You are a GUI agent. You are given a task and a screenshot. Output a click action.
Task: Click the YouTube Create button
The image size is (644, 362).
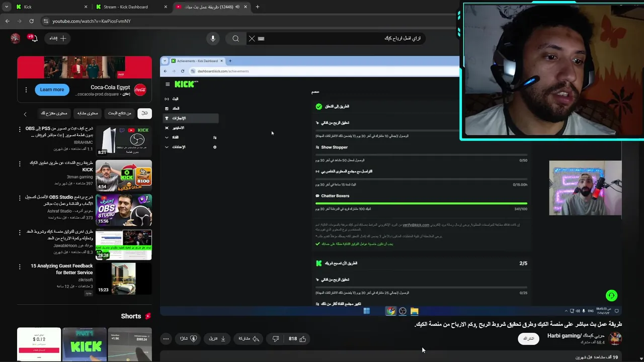[58, 38]
